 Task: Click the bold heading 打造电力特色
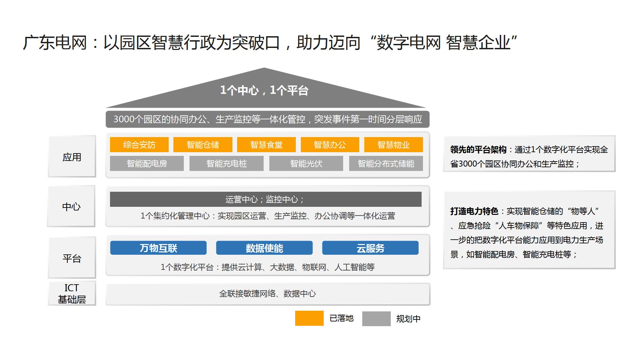point(474,211)
